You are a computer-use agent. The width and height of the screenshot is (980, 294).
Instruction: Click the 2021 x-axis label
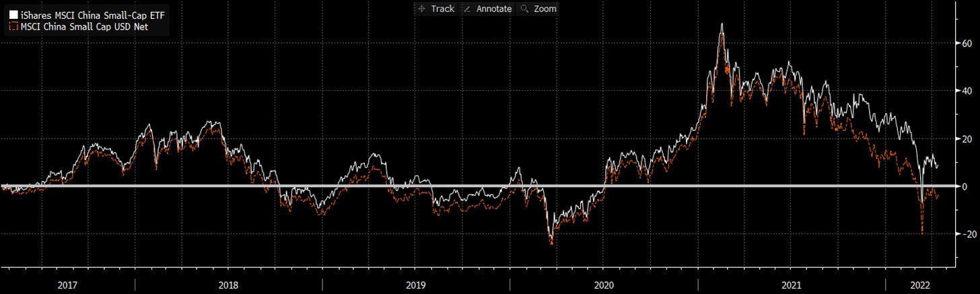792,285
